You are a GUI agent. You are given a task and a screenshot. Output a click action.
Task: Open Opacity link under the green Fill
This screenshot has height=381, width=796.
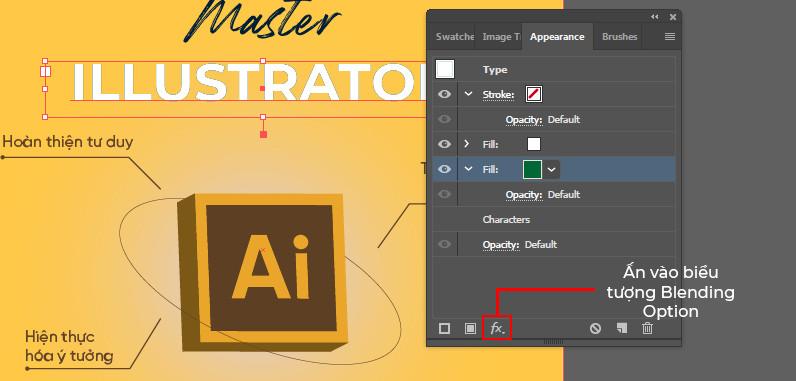tap(524, 195)
